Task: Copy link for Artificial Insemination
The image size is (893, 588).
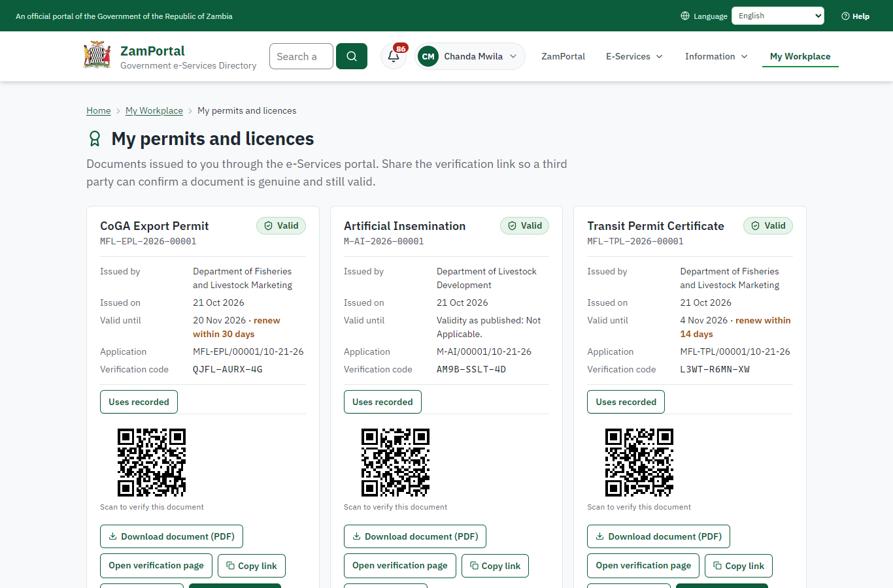Action: point(495,566)
